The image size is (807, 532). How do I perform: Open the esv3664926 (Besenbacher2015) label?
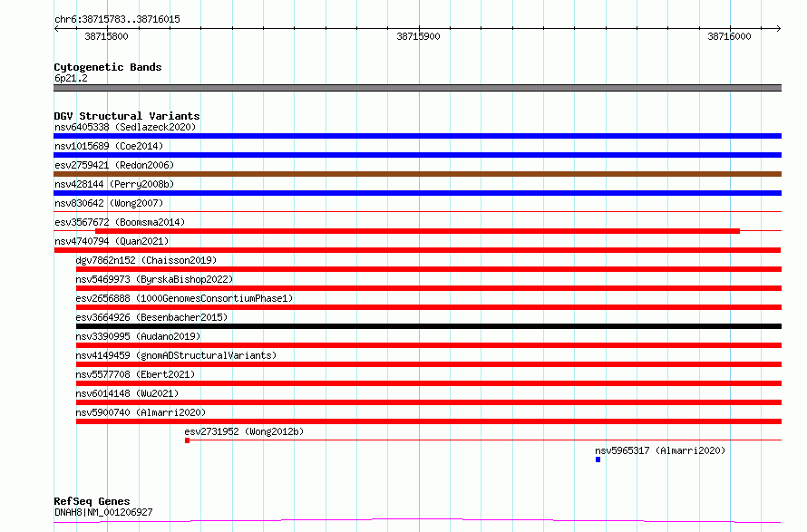(151, 317)
